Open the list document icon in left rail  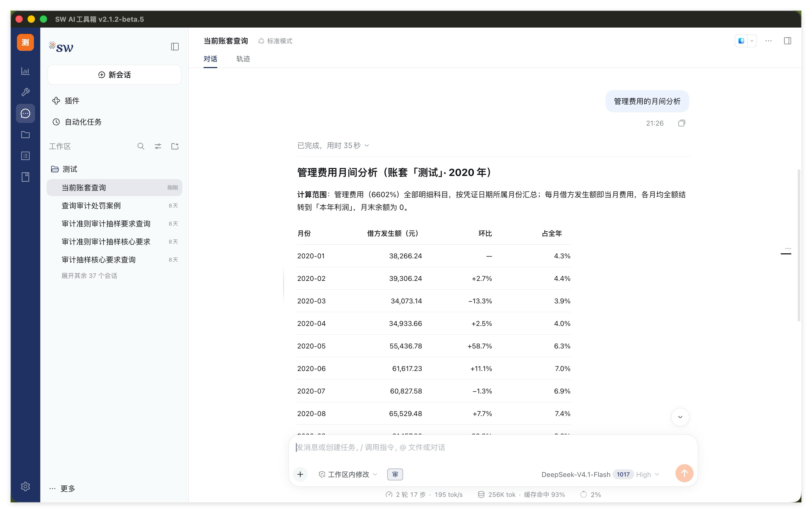25,156
